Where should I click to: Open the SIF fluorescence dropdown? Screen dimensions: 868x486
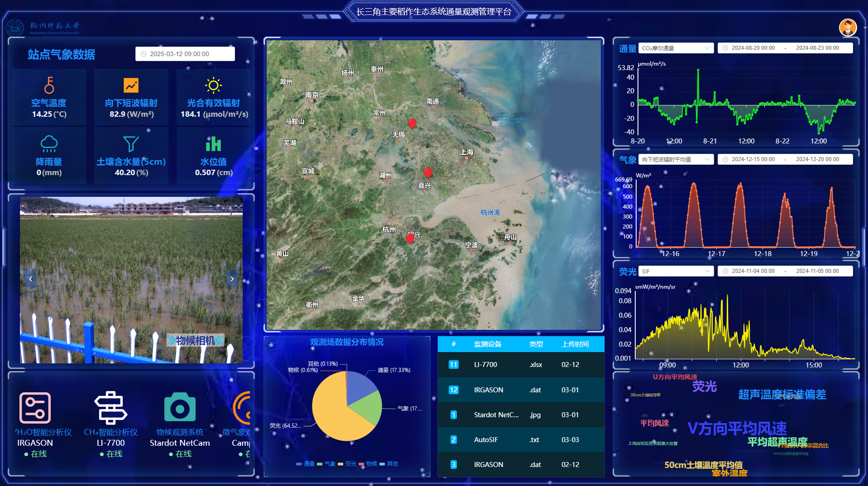pos(676,271)
